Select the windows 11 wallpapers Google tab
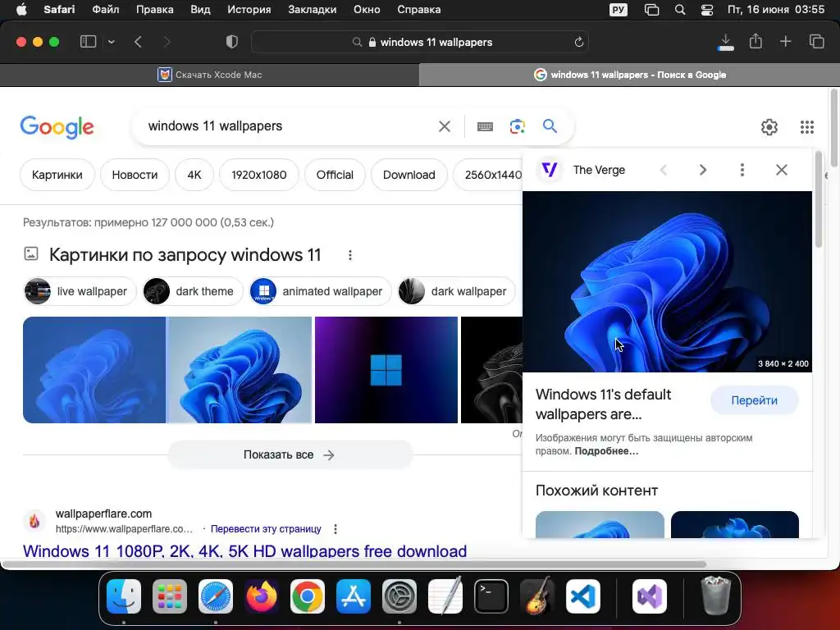Screen dimensions: 840x630 click(629, 75)
